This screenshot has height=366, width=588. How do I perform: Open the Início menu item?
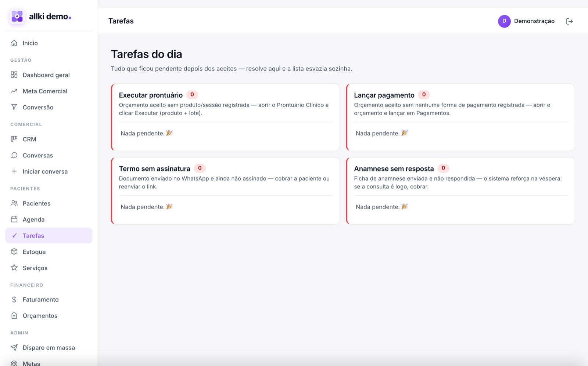pos(49,43)
